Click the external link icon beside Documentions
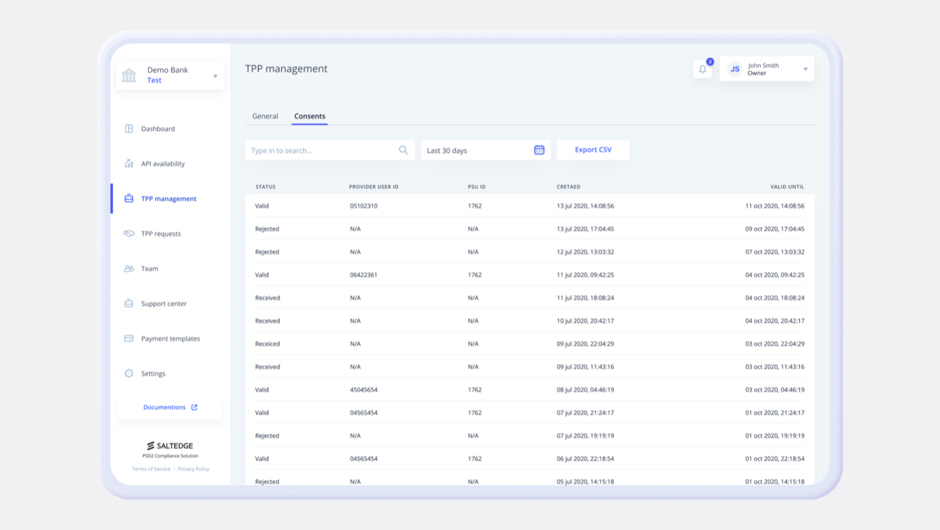Screen dimensions: 940x530 pos(194,407)
